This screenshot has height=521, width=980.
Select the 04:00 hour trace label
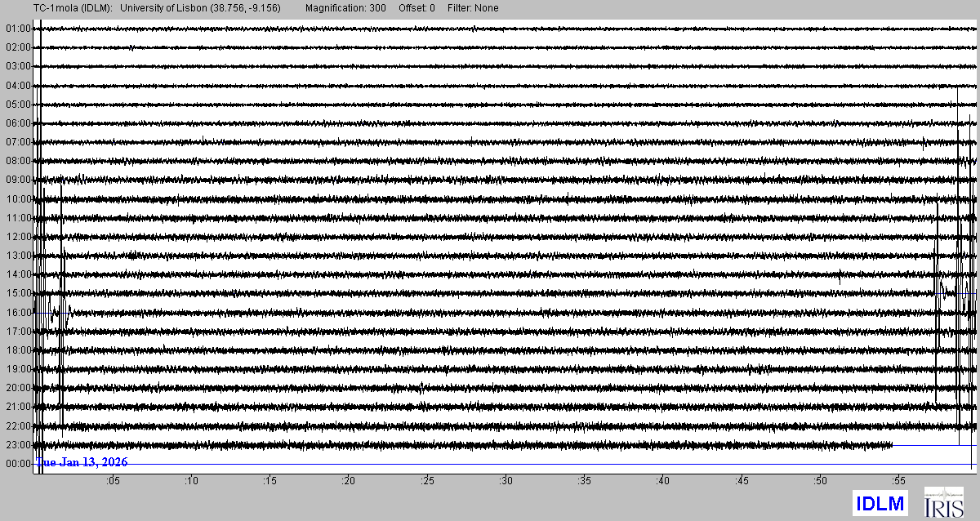coord(18,86)
